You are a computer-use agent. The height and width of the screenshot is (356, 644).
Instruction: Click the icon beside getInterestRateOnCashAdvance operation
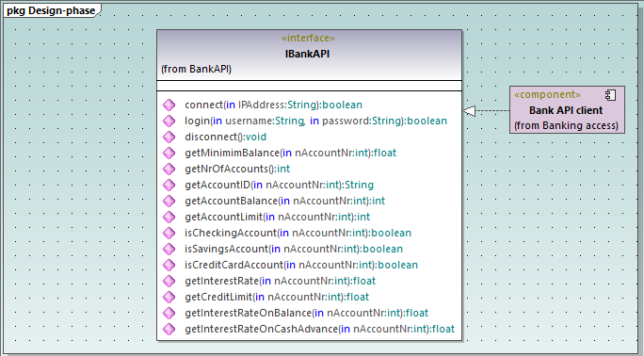click(x=169, y=329)
